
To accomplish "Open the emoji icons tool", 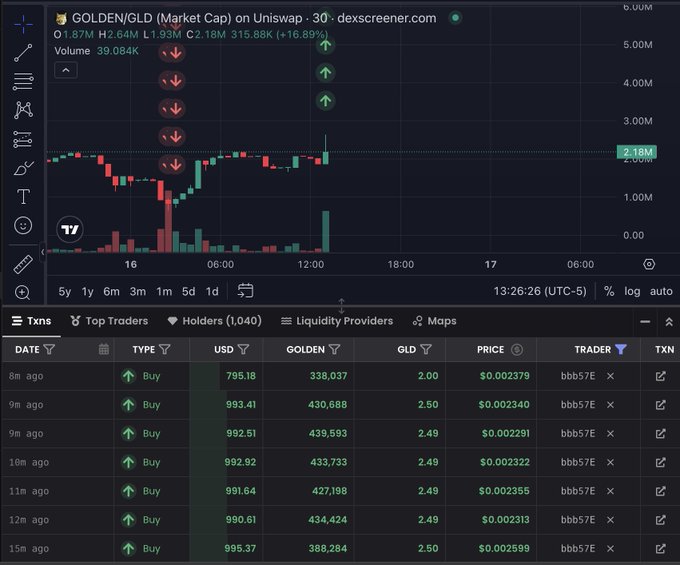I will tap(23, 225).
